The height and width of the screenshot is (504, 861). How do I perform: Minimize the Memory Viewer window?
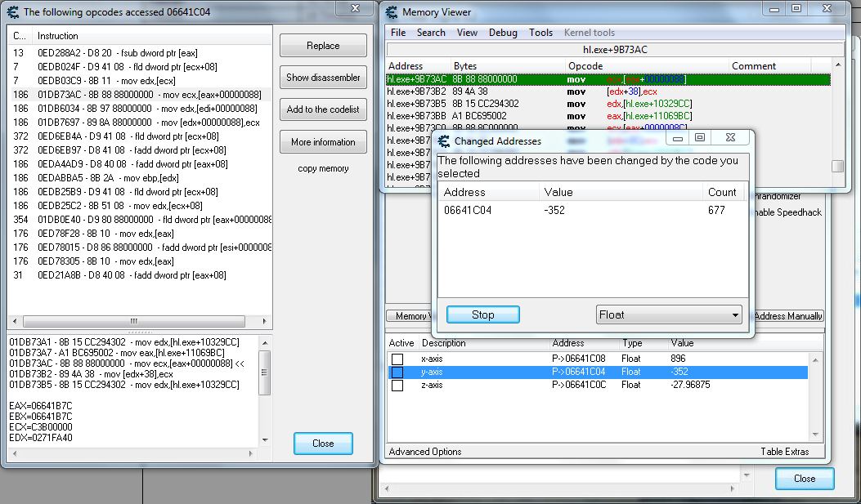click(x=773, y=9)
